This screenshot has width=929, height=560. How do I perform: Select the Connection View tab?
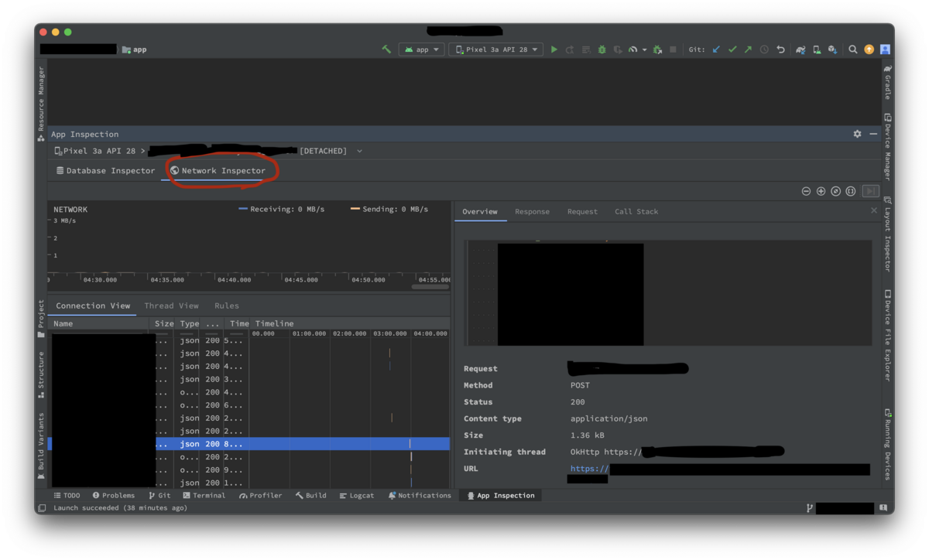93,306
